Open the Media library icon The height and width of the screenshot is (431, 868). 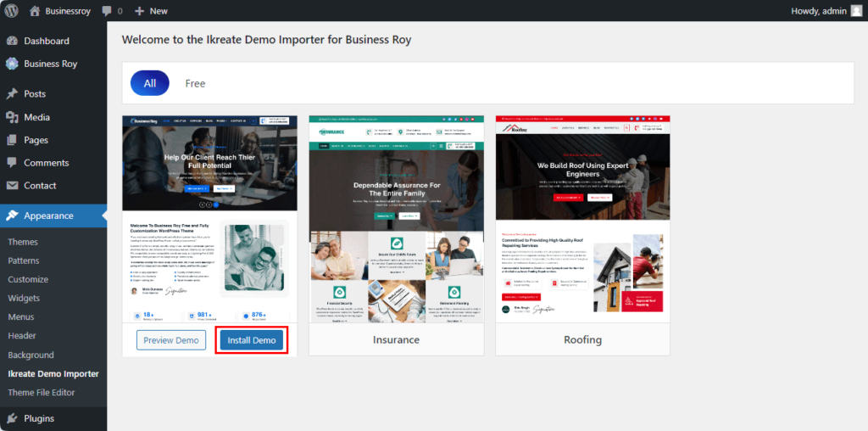(12, 117)
